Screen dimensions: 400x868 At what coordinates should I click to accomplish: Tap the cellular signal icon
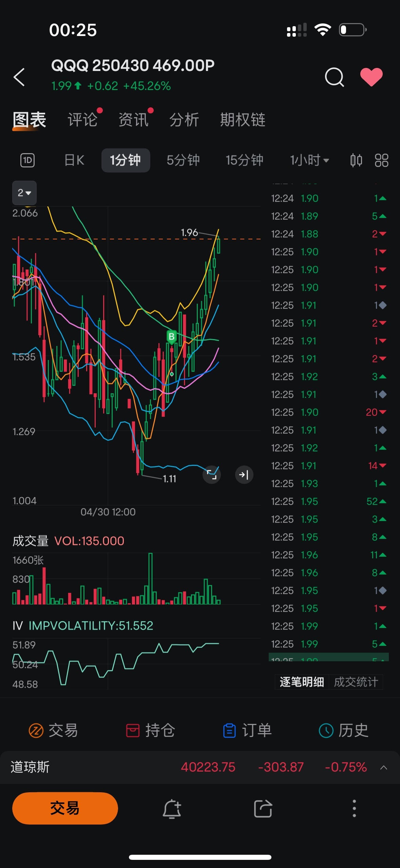tap(297, 30)
